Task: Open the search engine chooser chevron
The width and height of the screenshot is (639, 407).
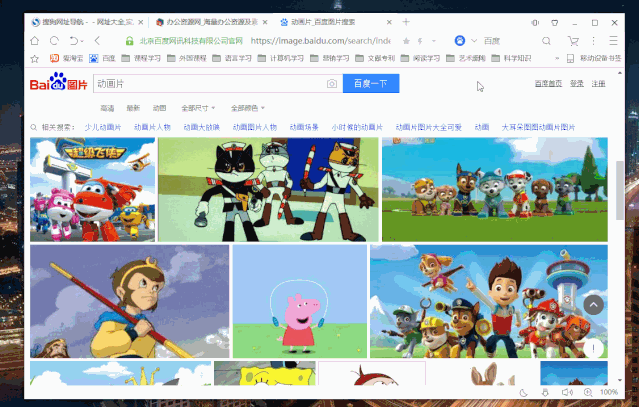Action: pyautogui.click(x=474, y=41)
